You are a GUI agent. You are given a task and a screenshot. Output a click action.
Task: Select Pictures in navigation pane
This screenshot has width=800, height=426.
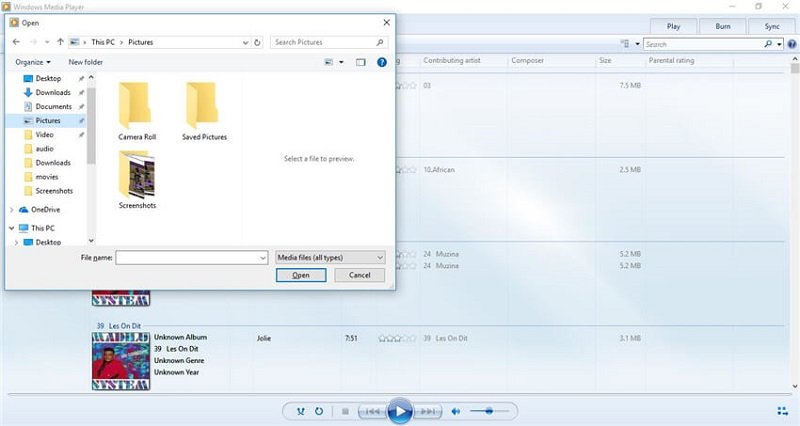[46, 120]
